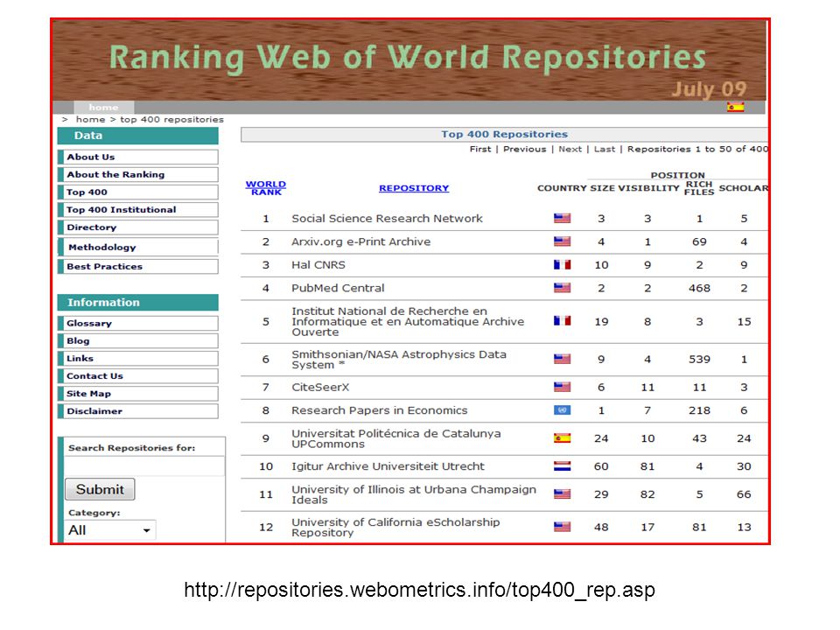Viewport: 840px width, 630px height.
Task: Focus the Search Repositories text field
Action: [144, 466]
